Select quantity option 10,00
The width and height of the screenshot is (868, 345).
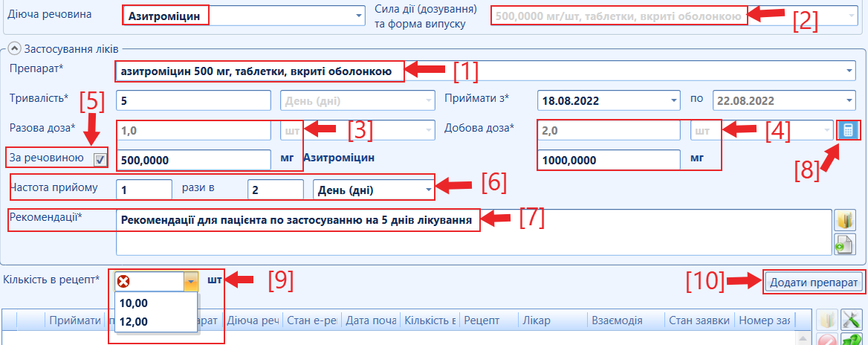156,303
